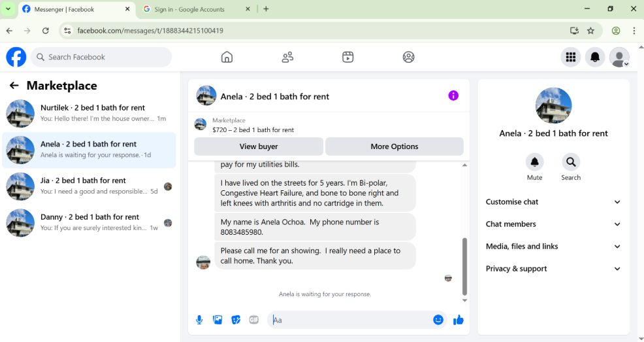Viewport: 644px width, 342px height.
Task: Open the $720 – 2 bed 1 bath listing link
Action: (x=253, y=130)
